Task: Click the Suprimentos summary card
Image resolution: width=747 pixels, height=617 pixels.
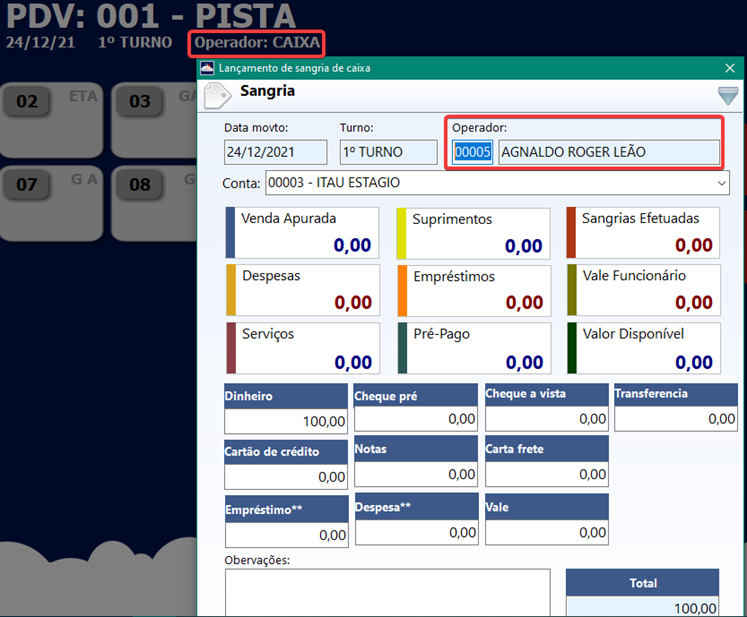Action: (x=474, y=233)
